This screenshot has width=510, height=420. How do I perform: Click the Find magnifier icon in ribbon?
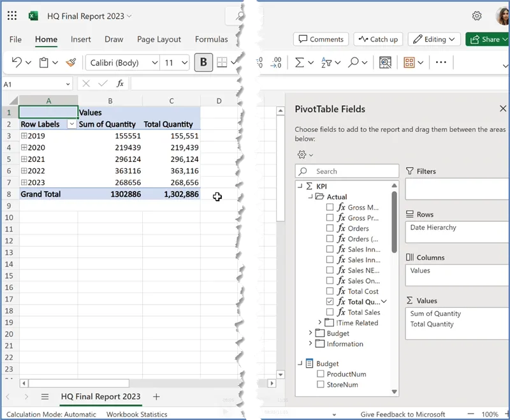point(353,62)
